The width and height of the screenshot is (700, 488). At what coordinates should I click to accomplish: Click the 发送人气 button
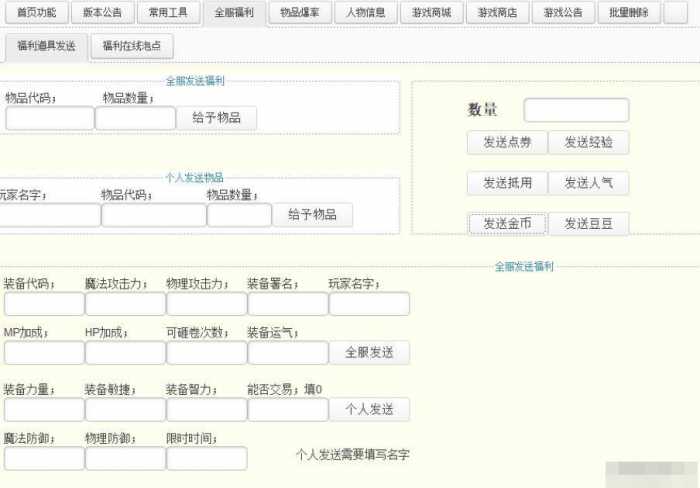588,183
